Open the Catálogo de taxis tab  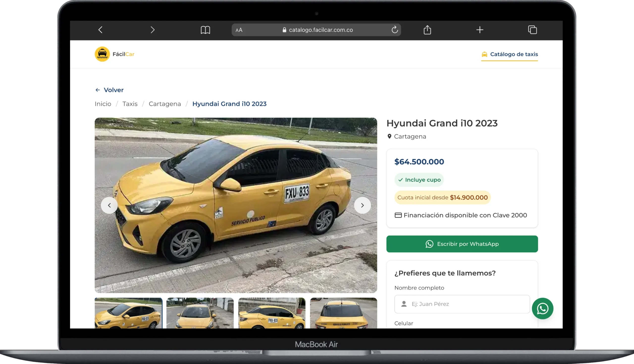click(x=509, y=54)
